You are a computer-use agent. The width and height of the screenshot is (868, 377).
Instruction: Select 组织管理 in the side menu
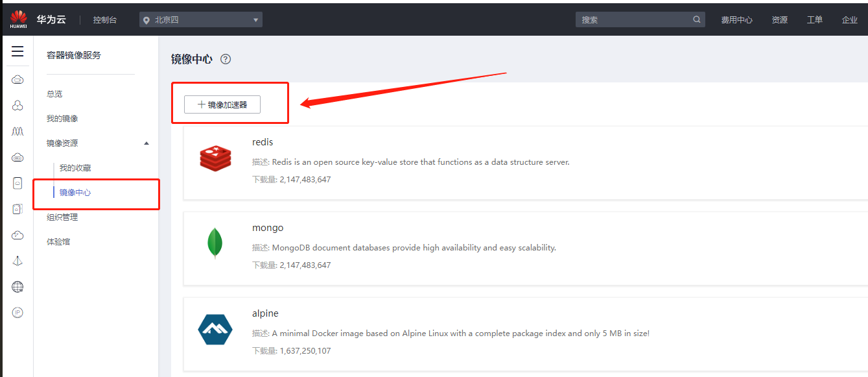62,217
